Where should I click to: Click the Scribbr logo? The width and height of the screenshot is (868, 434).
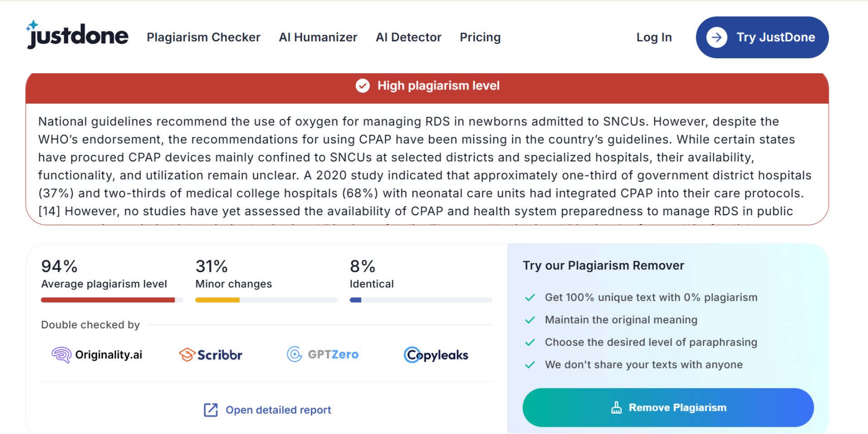click(211, 355)
